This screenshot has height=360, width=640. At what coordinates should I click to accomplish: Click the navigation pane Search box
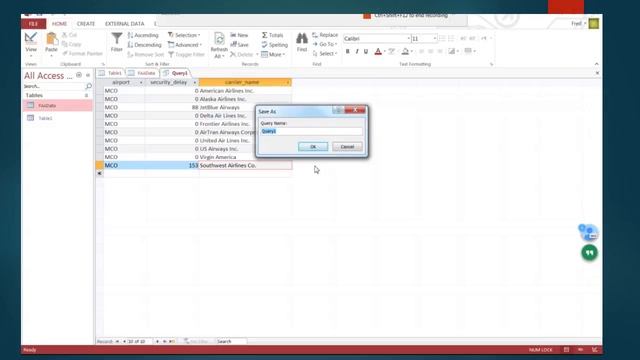(x=53, y=86)
